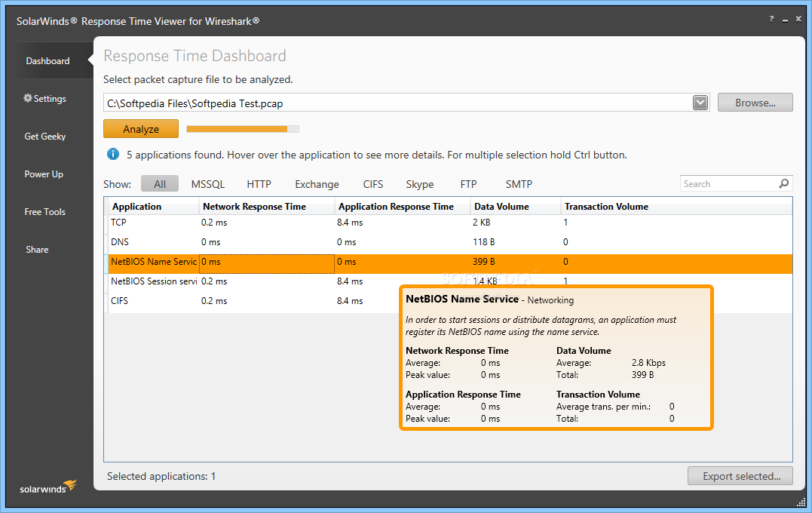Show All applications filter
The image size is (812, 513).
click(x=160, y=184)
